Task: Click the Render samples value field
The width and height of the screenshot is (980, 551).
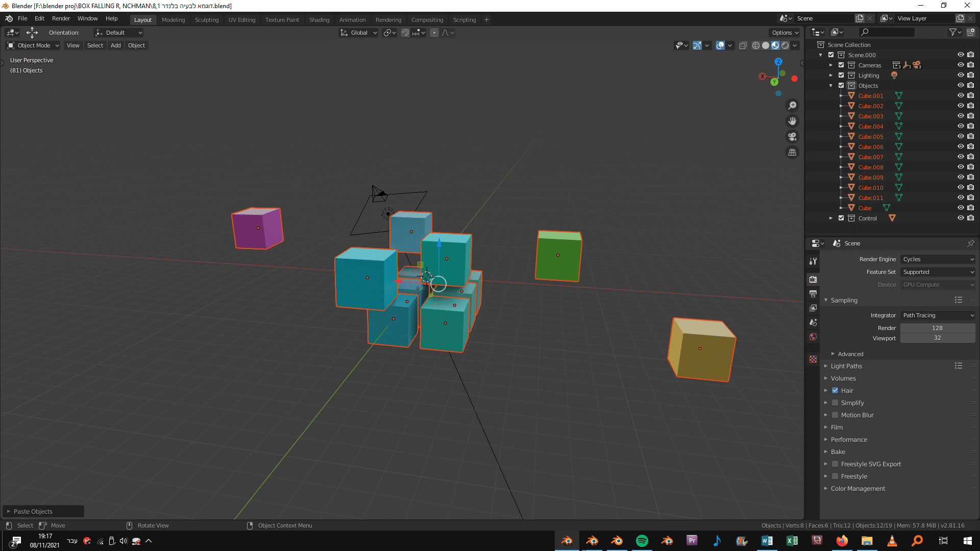Action: (937, 328)
